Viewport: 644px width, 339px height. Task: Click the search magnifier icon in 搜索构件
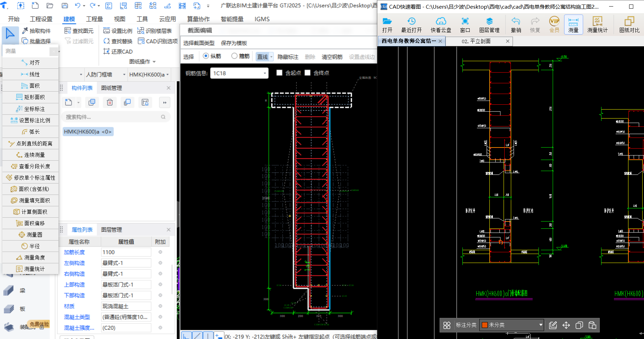pyautogui.click(x=163, y=117)
